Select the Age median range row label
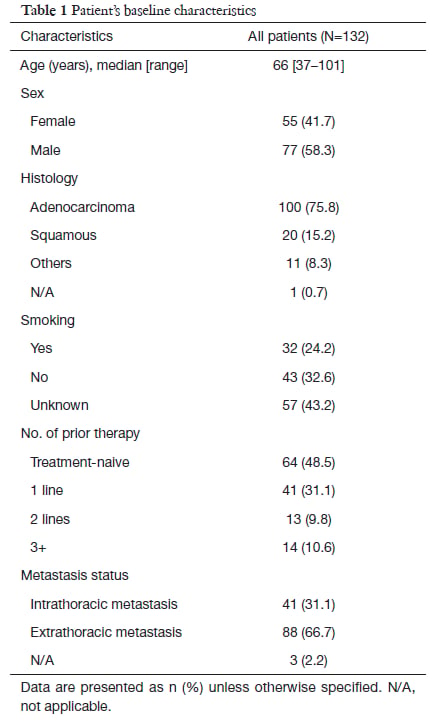The width and height of the screenshot is (433, 724). [x=104, y=66]
